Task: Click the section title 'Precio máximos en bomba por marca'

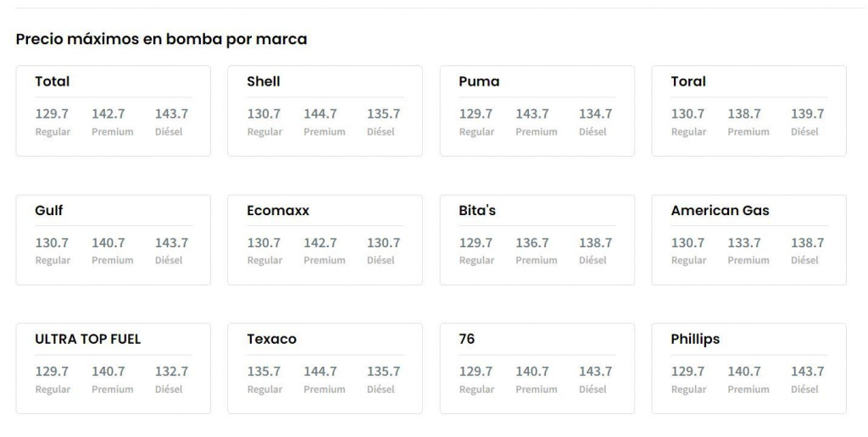Action: point(161,39)
